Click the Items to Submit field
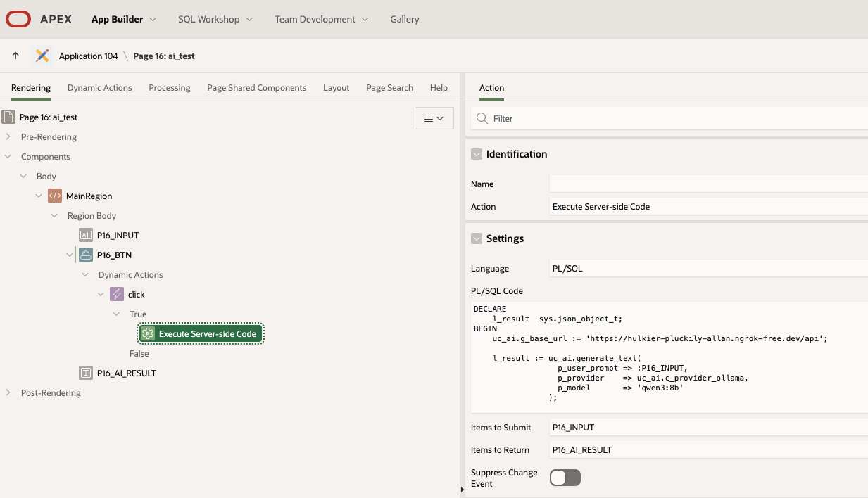Screen dimensions: 868x498 (x=708, y=428)
